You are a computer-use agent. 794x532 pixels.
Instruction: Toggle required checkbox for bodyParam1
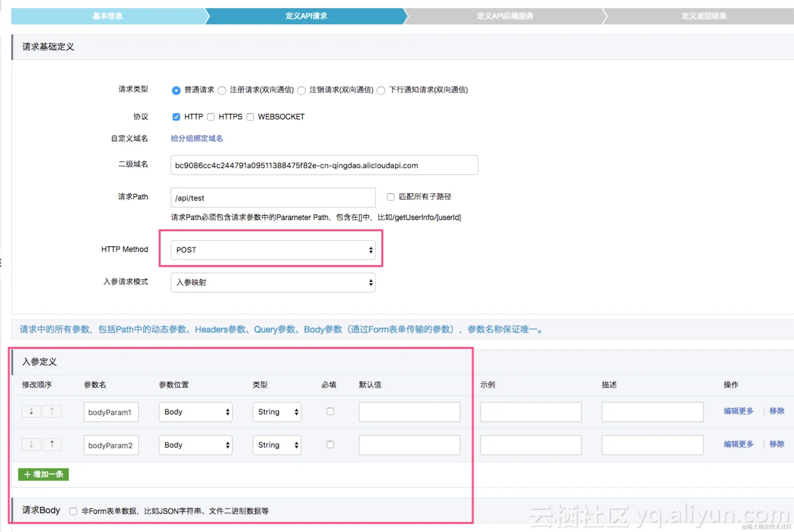(x=330, y=412)
